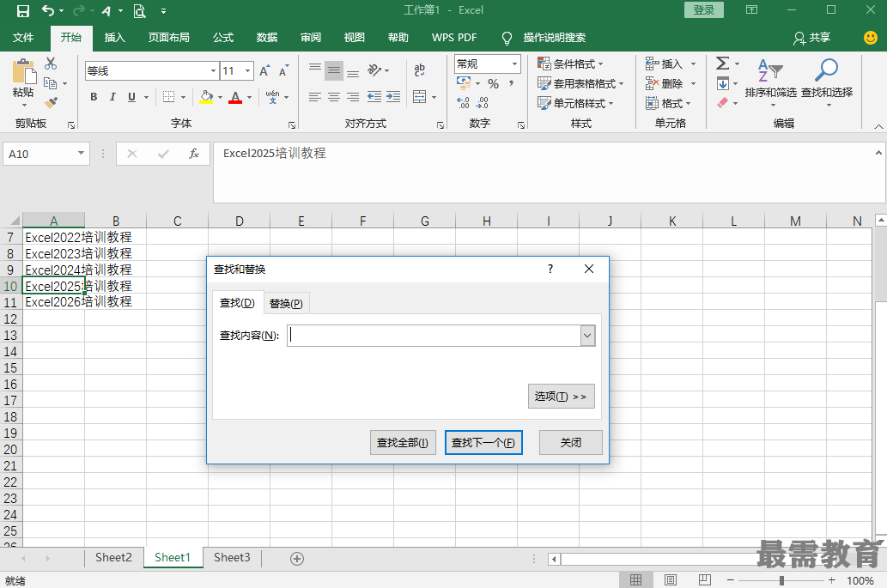The height and width of the screenshot is (588, 887).
Task: Save the workbook with the floppy disk icon
Action: (22, 11)
